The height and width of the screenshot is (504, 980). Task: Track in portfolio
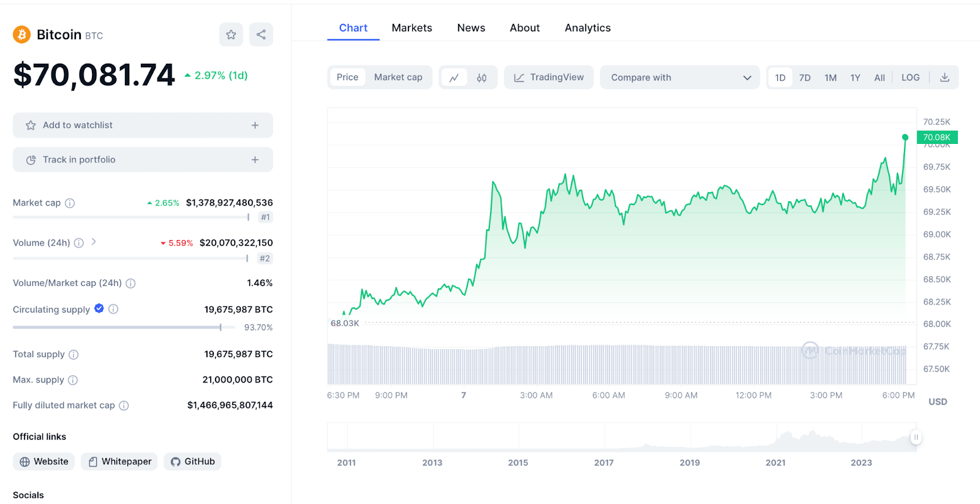(143, 160)
